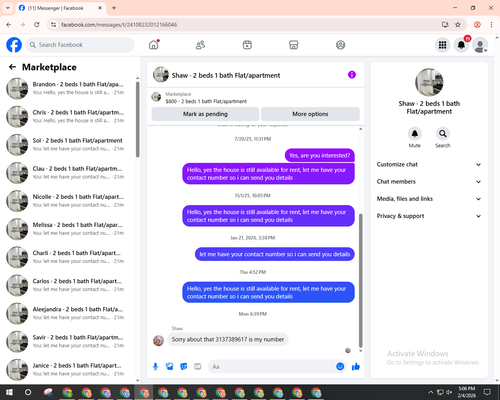Open the Reels/Video icon in top navigation

tap(247, 45)
